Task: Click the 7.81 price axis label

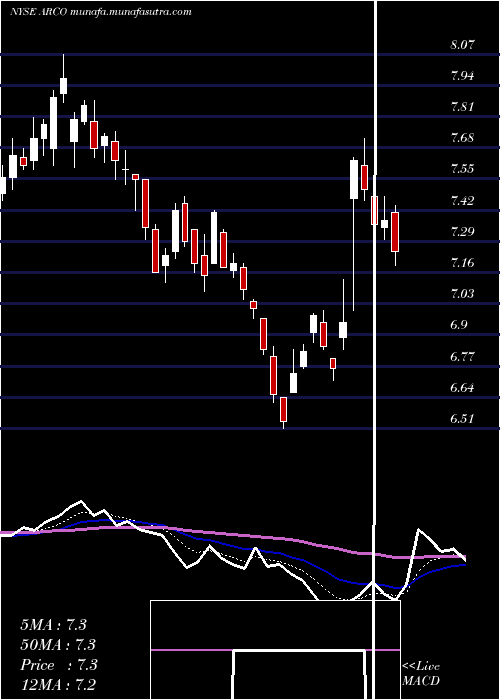Action: [x=462, y=107]
